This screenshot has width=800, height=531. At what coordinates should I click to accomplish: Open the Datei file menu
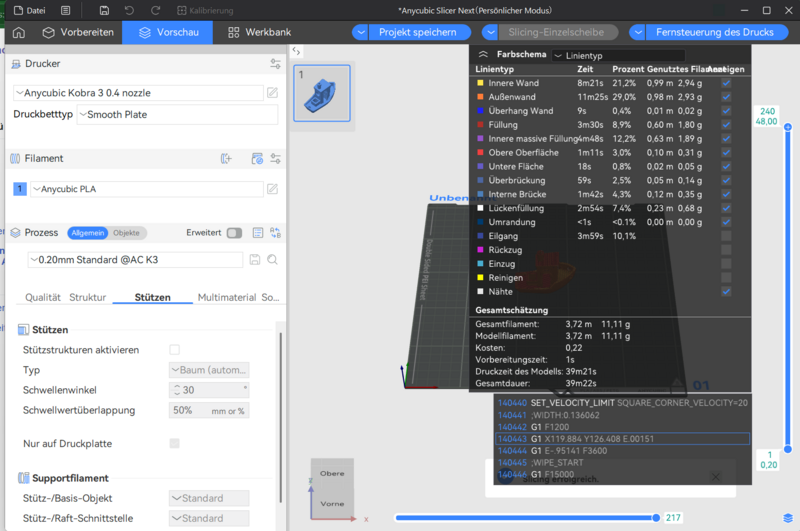29,10
